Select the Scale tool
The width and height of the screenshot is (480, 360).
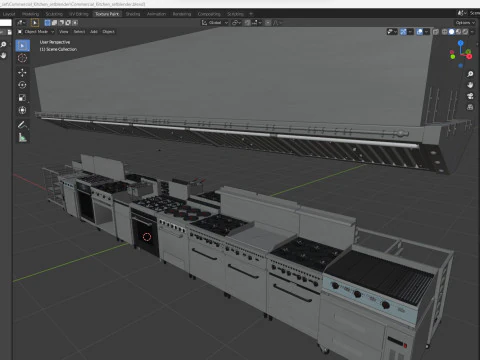coord(22,98)
